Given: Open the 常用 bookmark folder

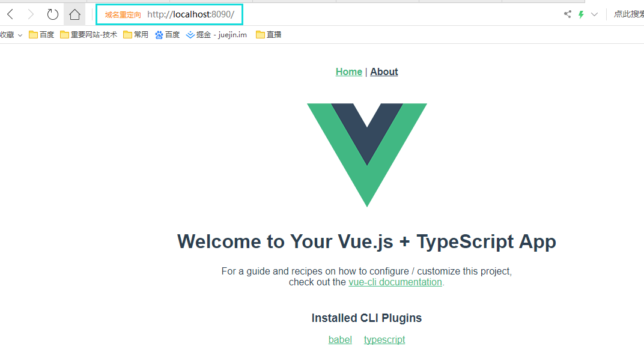Looking at the screenshot, I should pos(136,35).
